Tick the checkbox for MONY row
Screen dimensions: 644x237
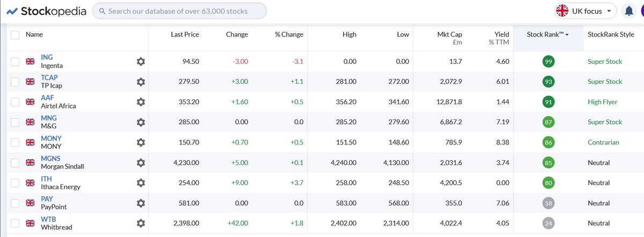click(15, 142)
